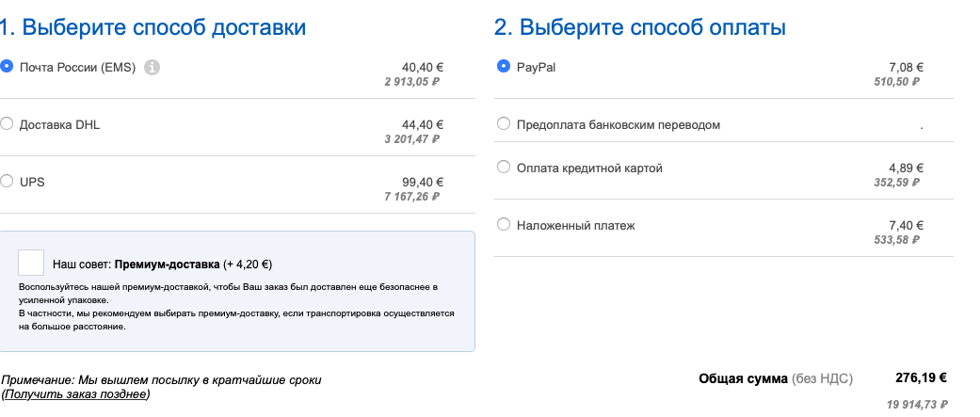Click the Доставка DHL label text
The height and width of the screenshot is (417, 980).
click(x=59, y=124)
